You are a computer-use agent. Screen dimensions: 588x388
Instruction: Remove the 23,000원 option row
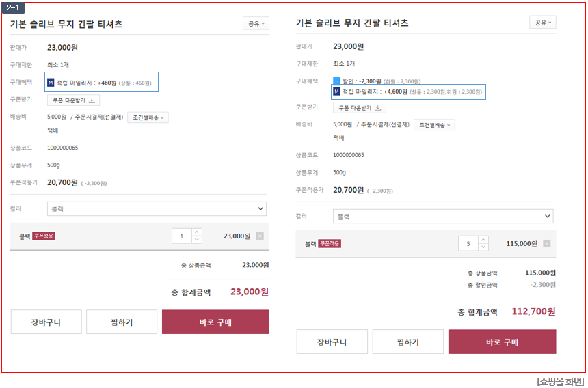tap(260, 236)
